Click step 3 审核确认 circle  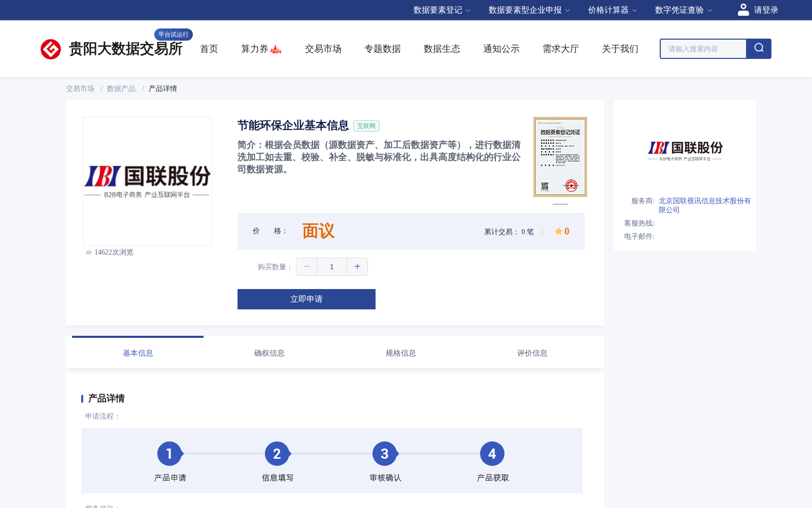(x=385, y=454)
